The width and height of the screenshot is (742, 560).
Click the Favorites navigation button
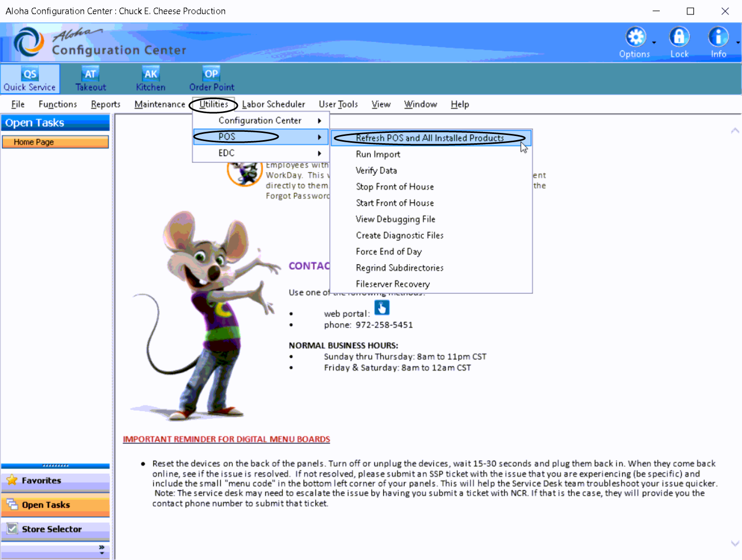click(x=55, y=481)
